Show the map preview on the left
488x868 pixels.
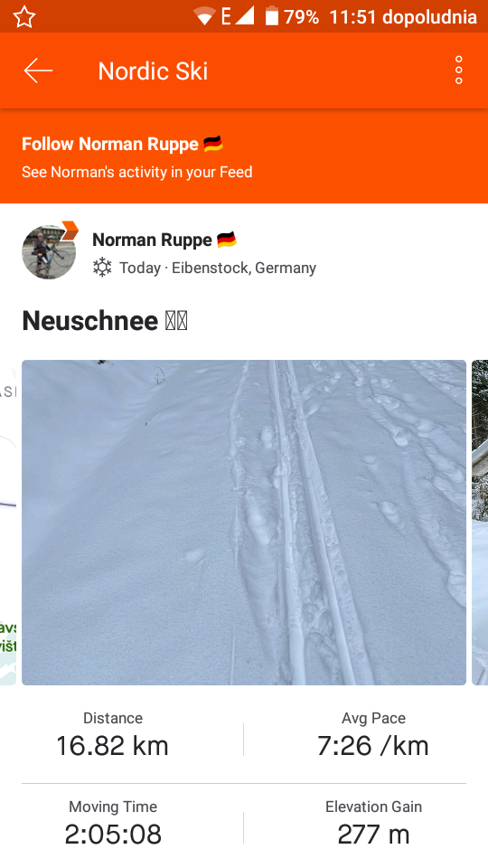(8, 523)
